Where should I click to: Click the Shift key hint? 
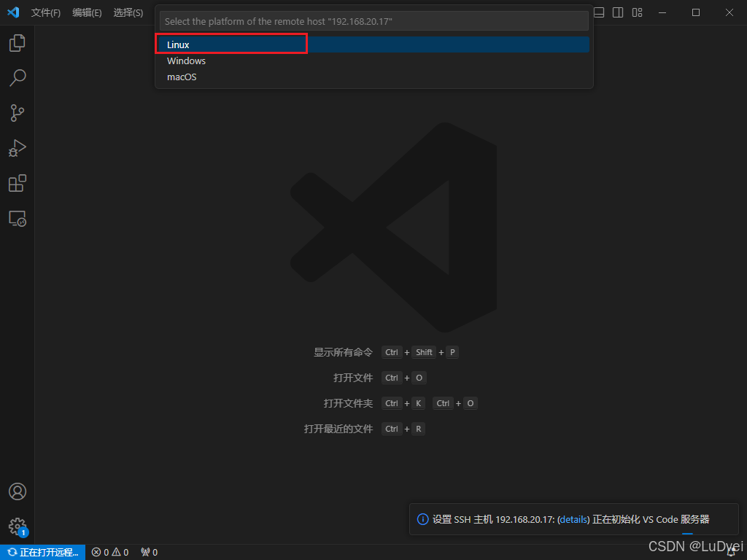click(x=424, y=352)
